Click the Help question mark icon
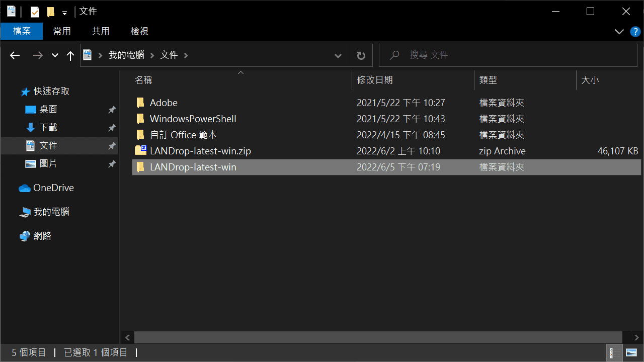Viewport: 644px width, 362px height. pos(635,31)
